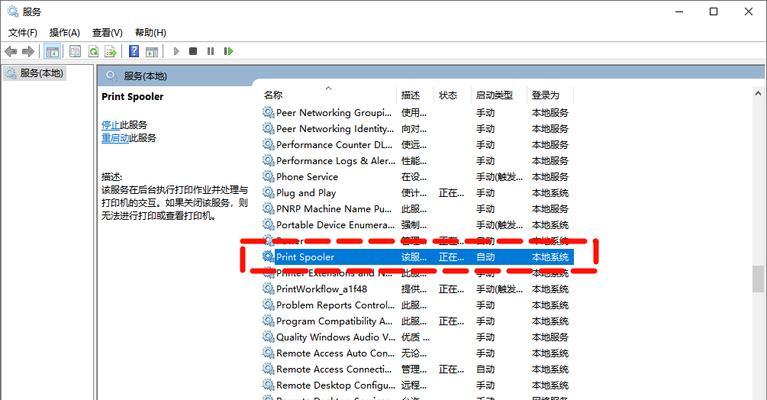
Task: Sort by the 状态 column header
Action: click(x=452, y=95)
